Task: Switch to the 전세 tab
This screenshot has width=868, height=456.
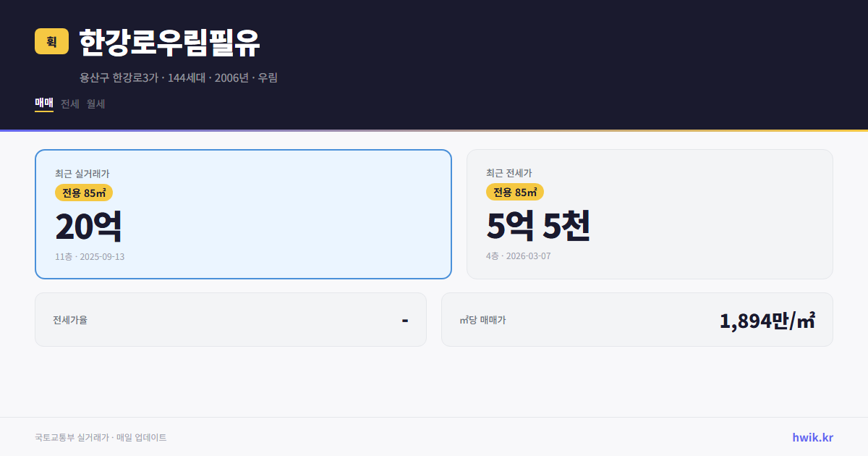Action: 67,104
